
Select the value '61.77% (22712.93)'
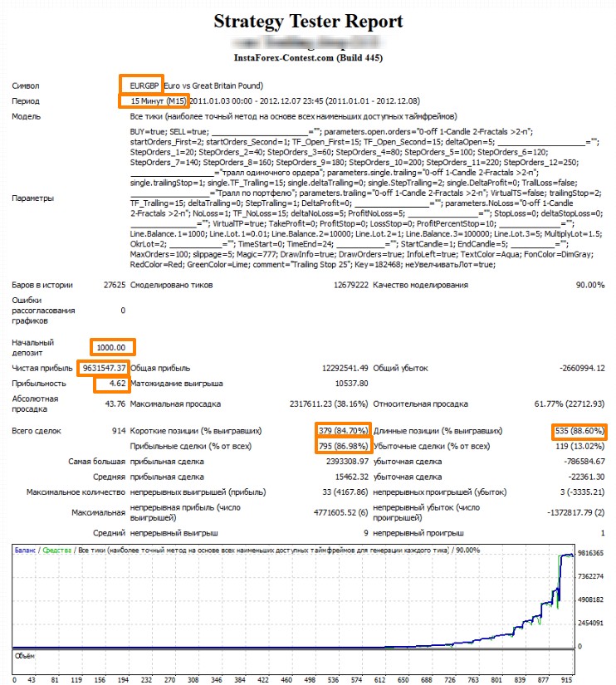coord(570,404)
